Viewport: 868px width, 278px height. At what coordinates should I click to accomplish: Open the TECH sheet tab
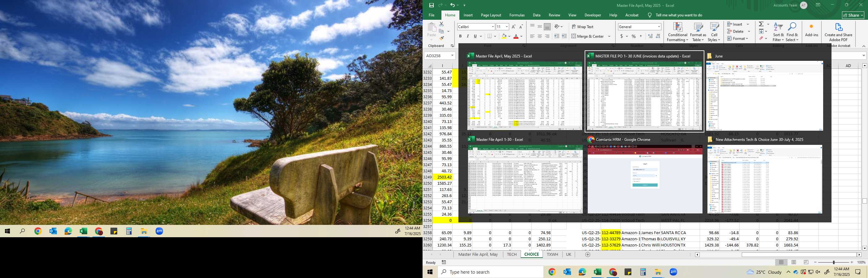click(x=512, y=255)
